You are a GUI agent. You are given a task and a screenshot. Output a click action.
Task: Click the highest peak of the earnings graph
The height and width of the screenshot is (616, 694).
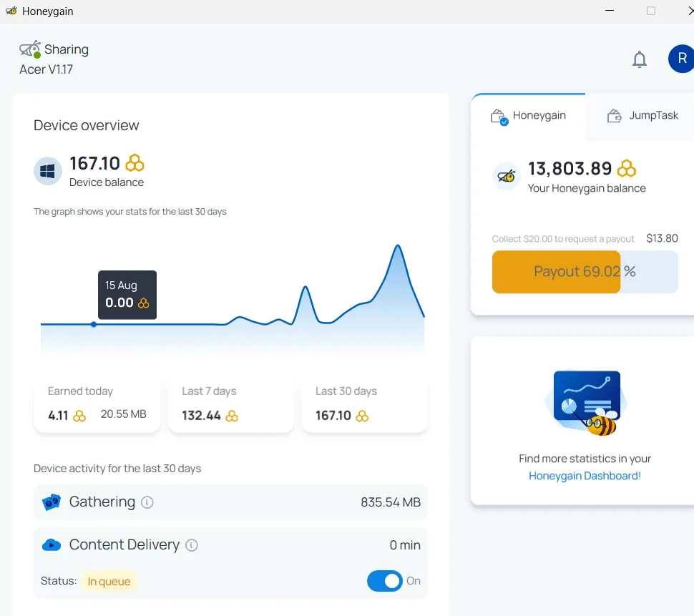tap(398, 245)
